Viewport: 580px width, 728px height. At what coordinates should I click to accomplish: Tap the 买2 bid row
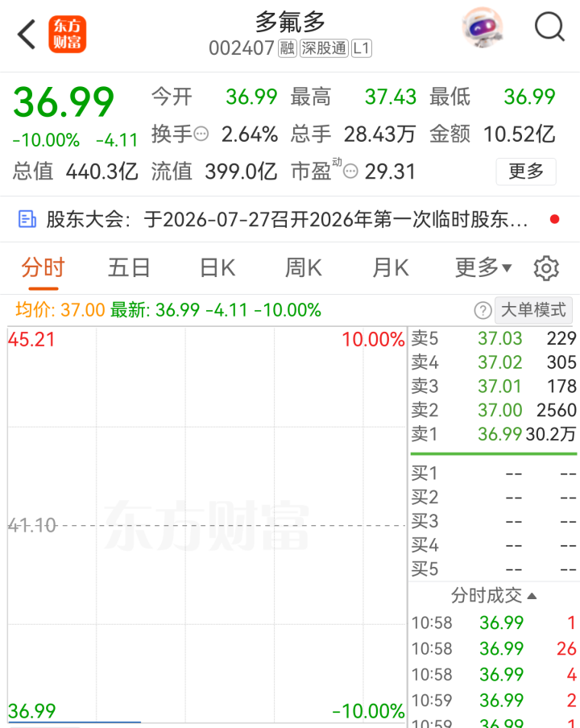point(494,497)
